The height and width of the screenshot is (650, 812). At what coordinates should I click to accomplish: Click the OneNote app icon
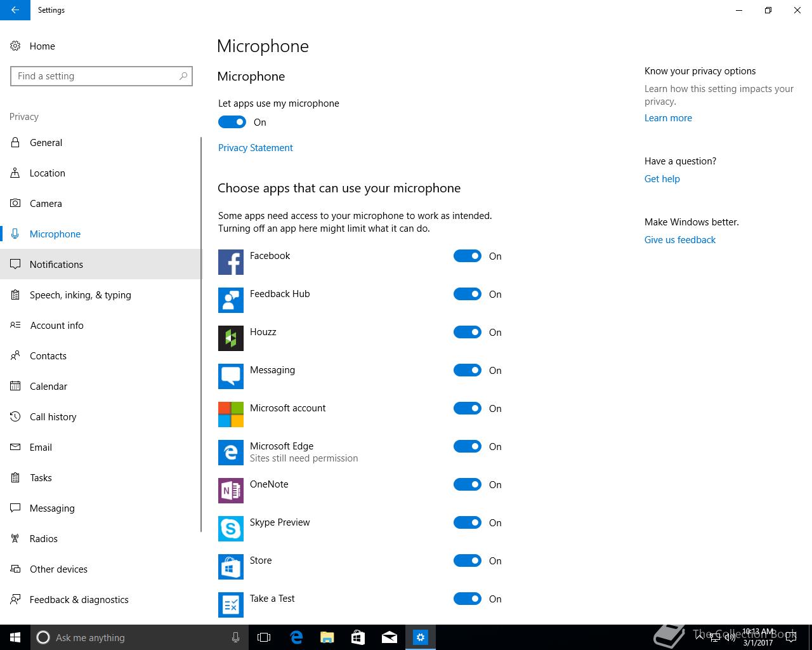coord(231,491)
